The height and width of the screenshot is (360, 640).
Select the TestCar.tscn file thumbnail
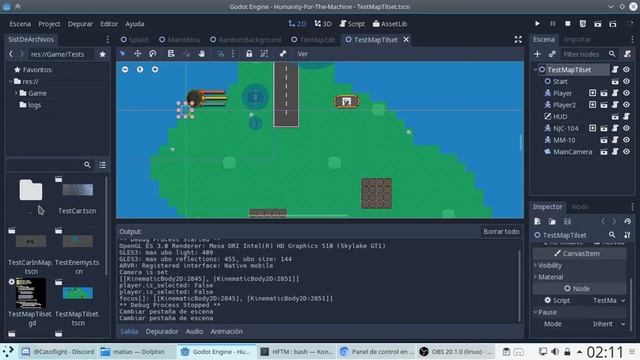tap(77, 190)
